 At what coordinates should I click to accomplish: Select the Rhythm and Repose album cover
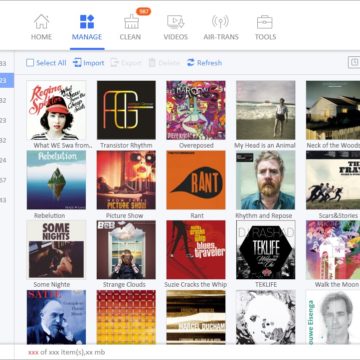pyautogui.click(x=266, y=180)
